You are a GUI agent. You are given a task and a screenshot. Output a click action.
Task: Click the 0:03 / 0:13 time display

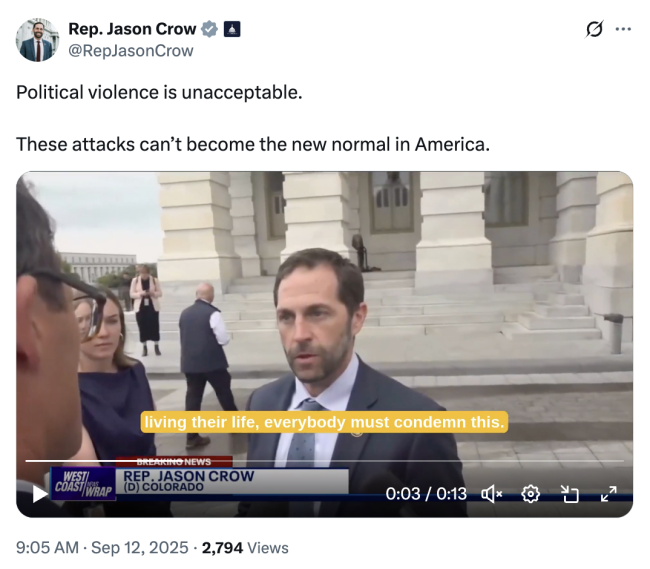tap(426, 494)
